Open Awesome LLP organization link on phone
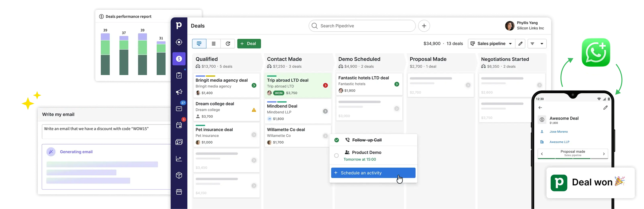Image resolution: width=644 pixels, height=209 pixels. (559, 142)
